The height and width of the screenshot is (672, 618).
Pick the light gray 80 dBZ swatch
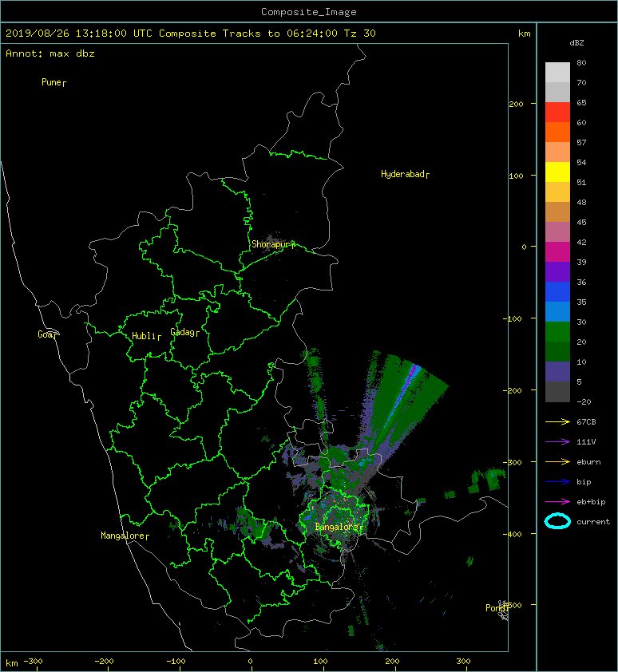pos(557,72)
